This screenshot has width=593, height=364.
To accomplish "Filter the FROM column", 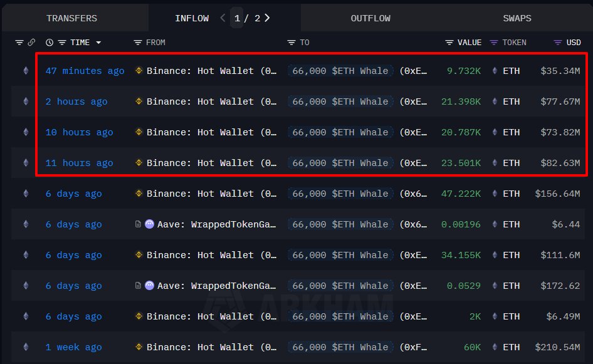I will [x=138, y=43].
